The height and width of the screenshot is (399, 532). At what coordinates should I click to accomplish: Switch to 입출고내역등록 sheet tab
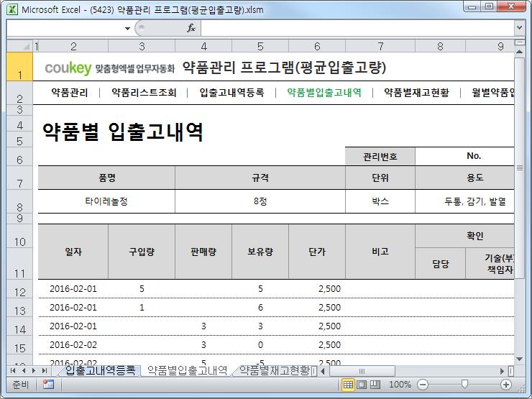click(100, 370)
